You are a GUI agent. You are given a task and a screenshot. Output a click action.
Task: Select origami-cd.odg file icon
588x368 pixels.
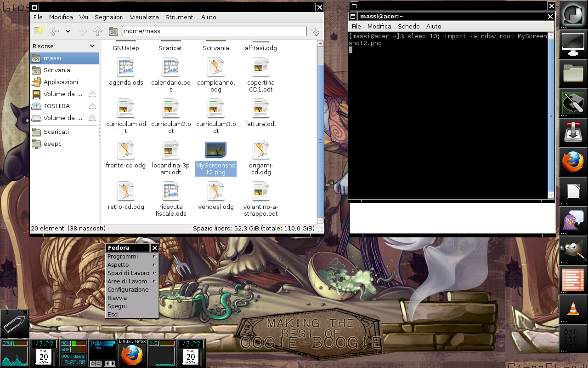pyautogui.click(x=261, y=150)
